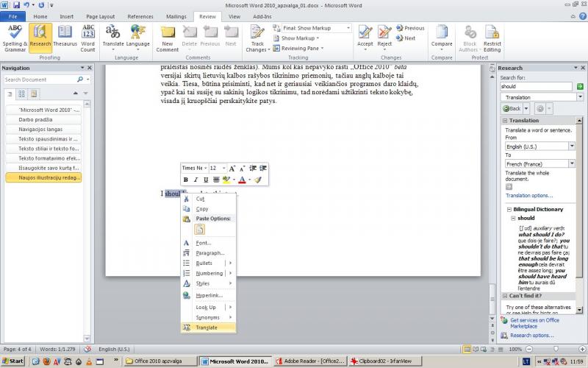Select Format Painter in mini toolbar

[258, 180]
